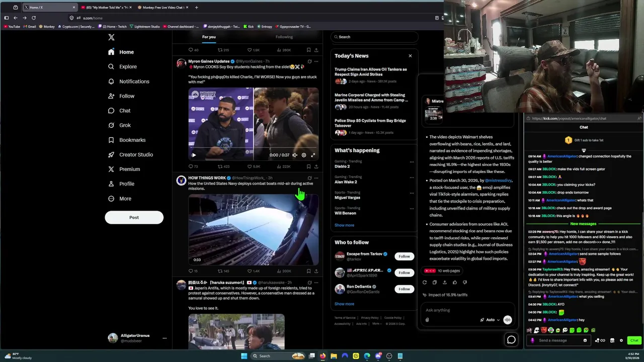The height and width of the screenshot is (362, 644).
Task: Click the Post button
Action: click(x=134, y=217)
